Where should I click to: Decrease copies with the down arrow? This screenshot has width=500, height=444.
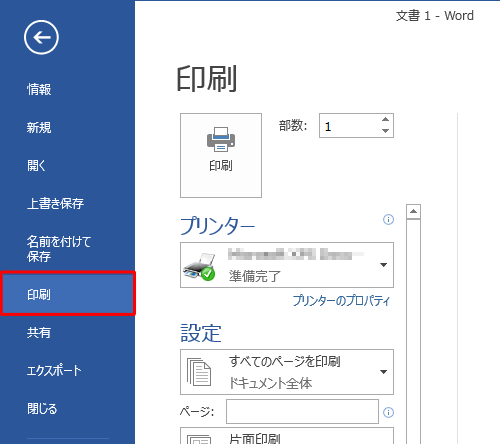click(x=385, y=131)
